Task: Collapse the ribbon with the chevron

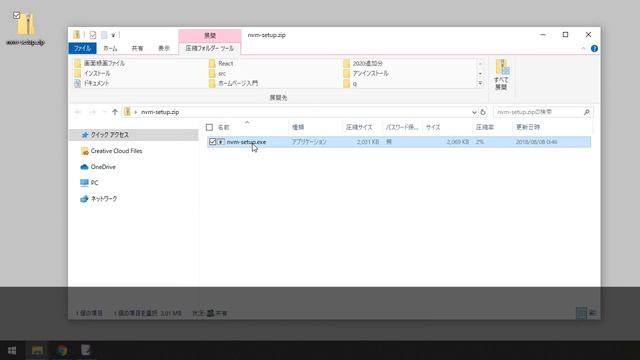Action: point(583,49)
